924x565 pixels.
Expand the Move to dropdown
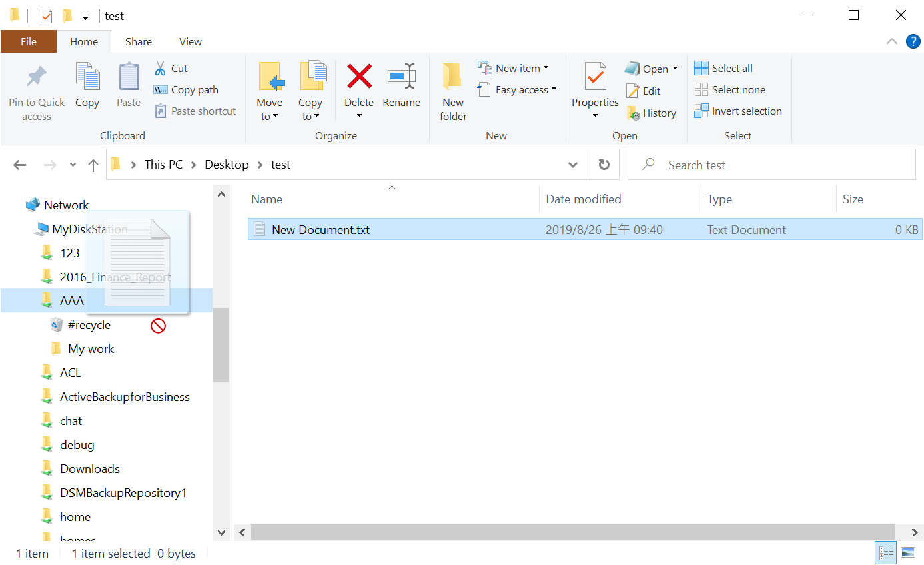[270, 117]
